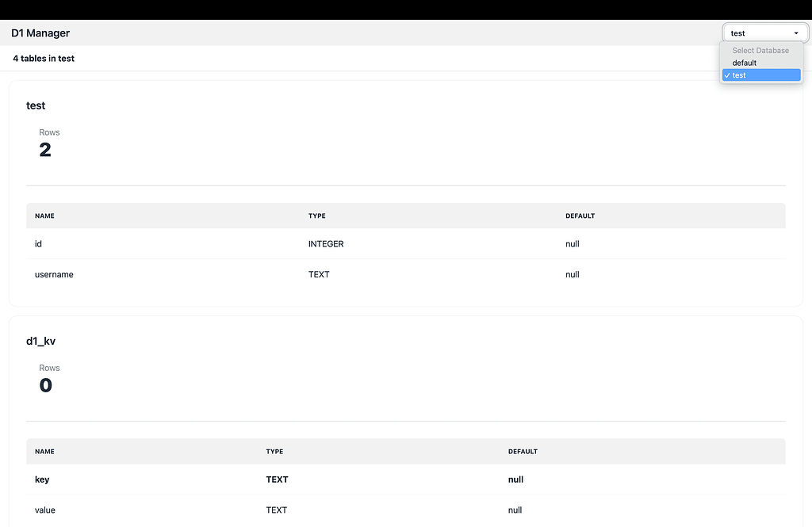Open the test table card heading
This screenshot has width=812, height=527.
click(36, 105)
